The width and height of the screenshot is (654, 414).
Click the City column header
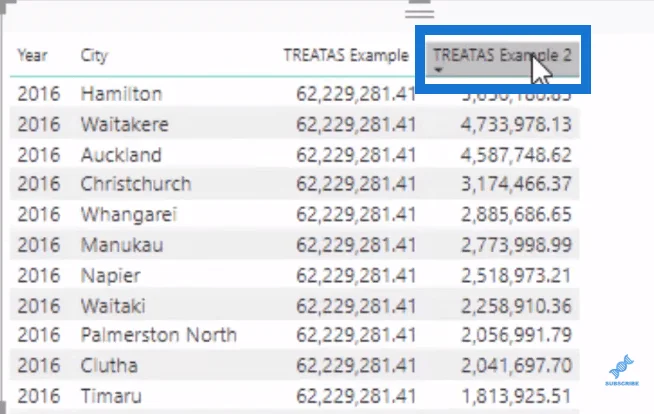pyautogui.click(x=94, y=55)
